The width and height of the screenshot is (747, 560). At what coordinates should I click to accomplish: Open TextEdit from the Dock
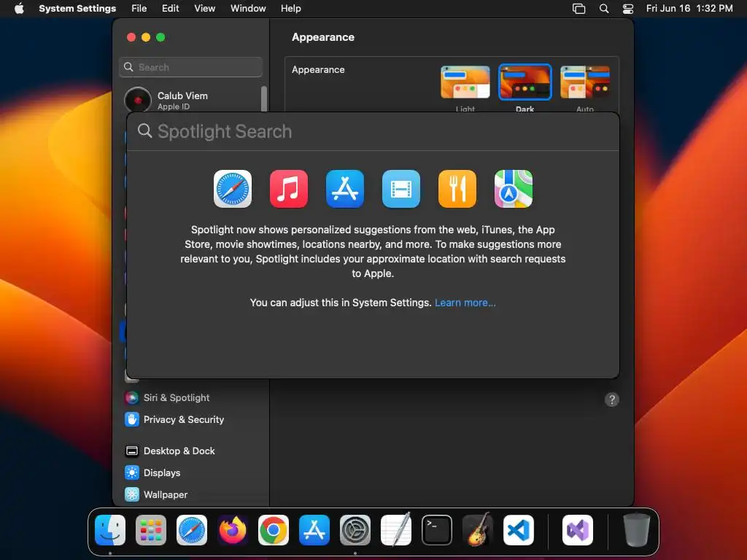[x=396, y=530]
